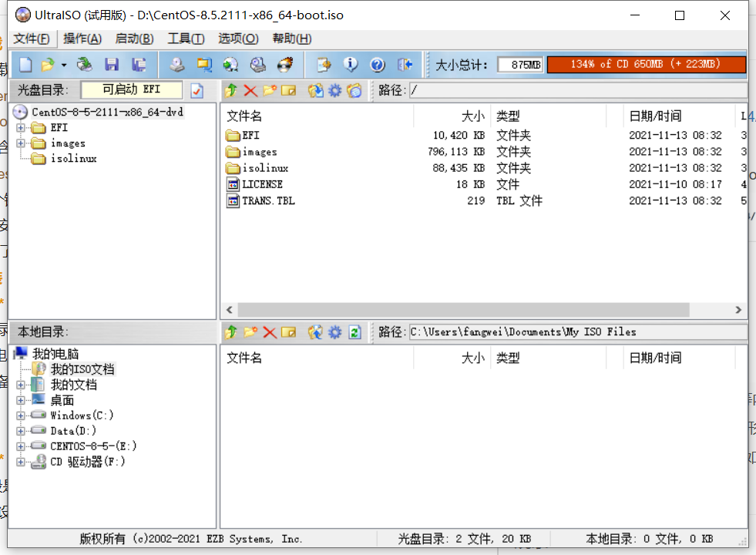Image resolution: width=756 pixels, height=555 pixels.
Task: Go up a folder in disc pane
Action: point(231,90)
